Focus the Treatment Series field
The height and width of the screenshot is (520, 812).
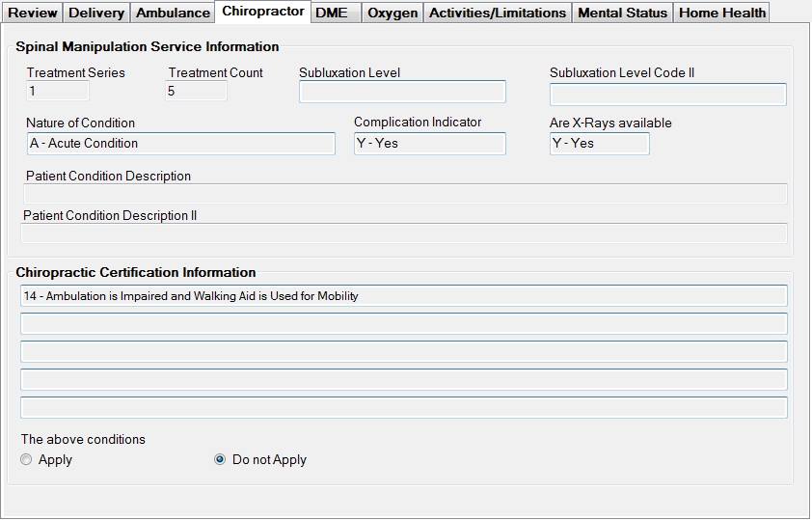pos(58,92)
